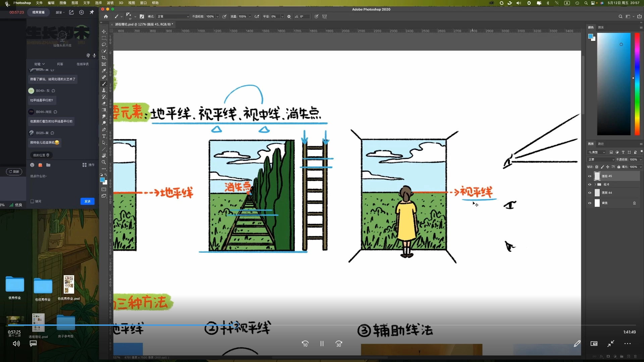Select the Eyedropper tool
The height and width of the screenshot is (362, 644).
pyautogui.click(x=104, y=71)
